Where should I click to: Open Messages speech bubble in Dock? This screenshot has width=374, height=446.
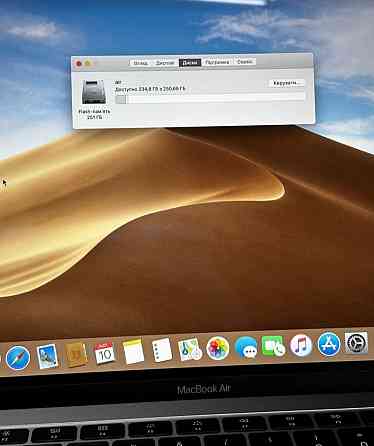[x=246, y=347]
